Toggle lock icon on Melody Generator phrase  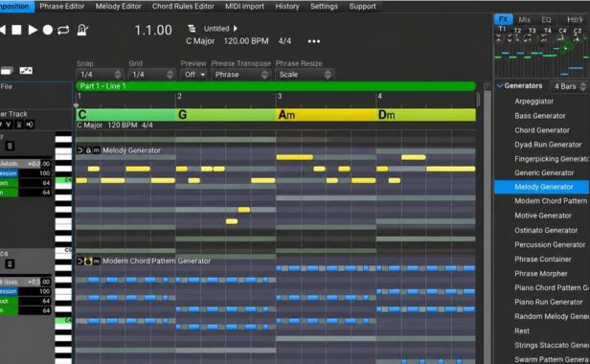88,150
